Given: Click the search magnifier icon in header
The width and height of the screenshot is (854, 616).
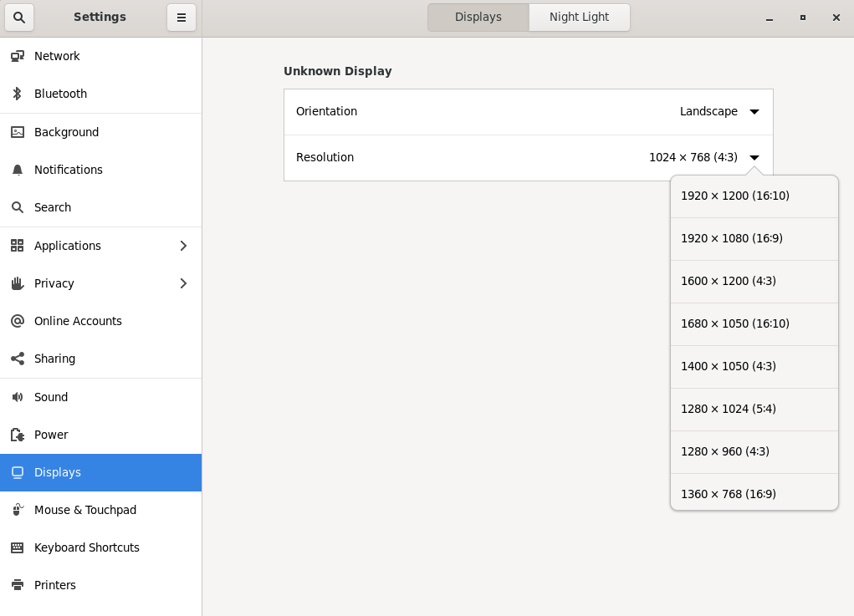Looking at the screenshot, I should point(19,18).
